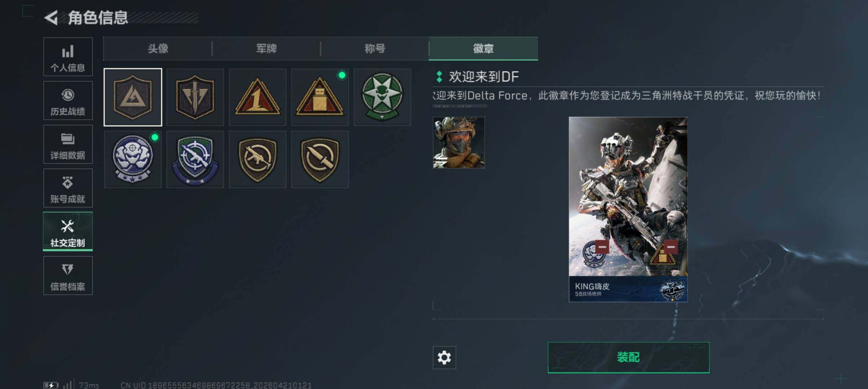The image size is (868, 389).
Task: Select the green star skull badge
Action: click(x=382, y=97)
